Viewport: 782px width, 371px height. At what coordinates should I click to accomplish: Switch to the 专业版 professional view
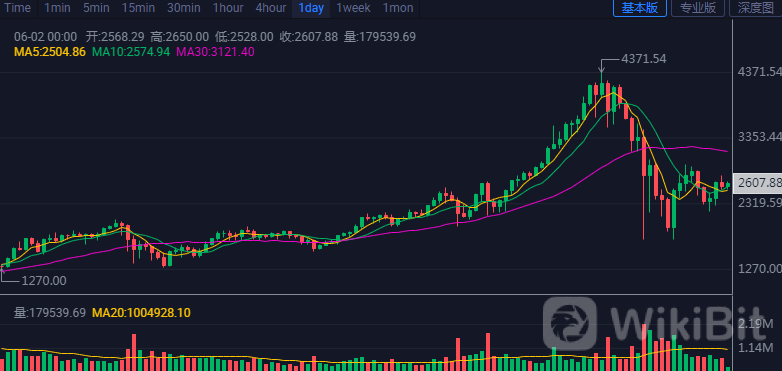(698, 8)
